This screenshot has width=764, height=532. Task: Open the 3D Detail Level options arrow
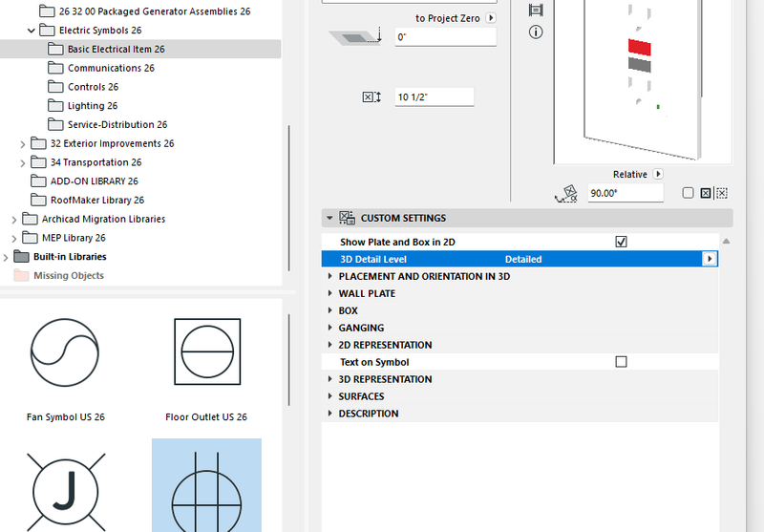(710, 259)
